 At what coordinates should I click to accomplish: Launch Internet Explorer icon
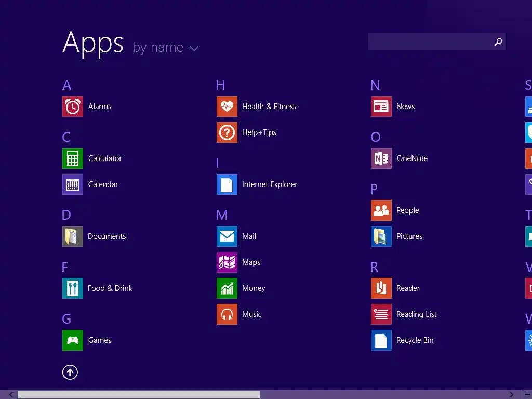(x=227, y=184)
